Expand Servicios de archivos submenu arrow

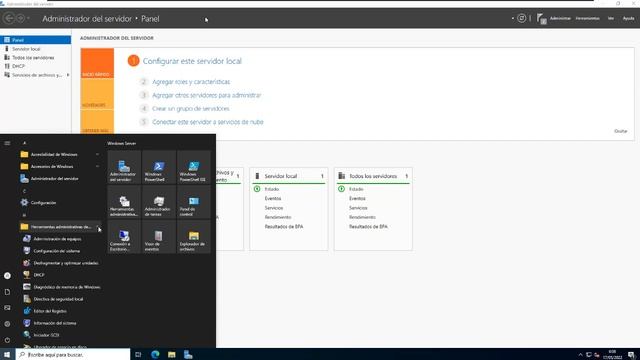[x=68, y=75]
